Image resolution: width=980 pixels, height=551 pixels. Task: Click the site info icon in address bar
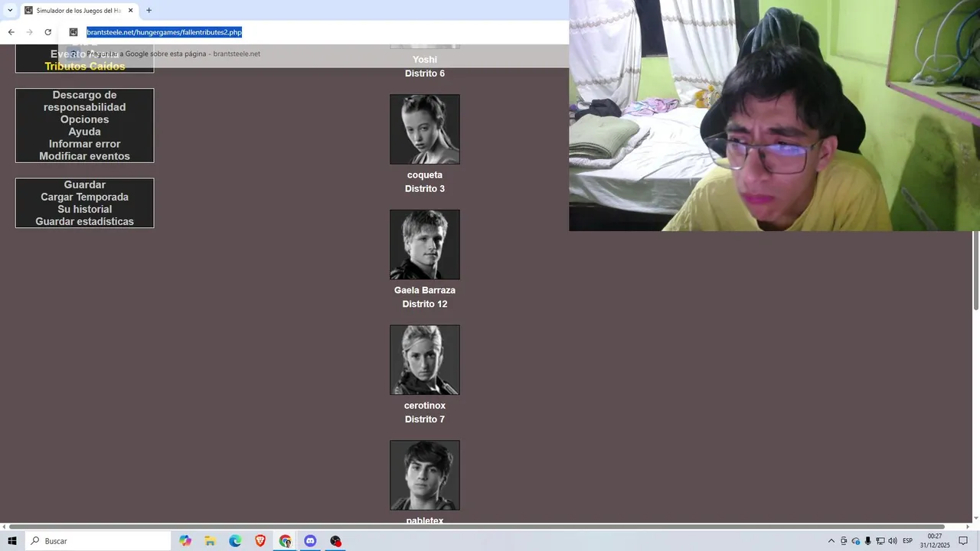tap(73, 32)
